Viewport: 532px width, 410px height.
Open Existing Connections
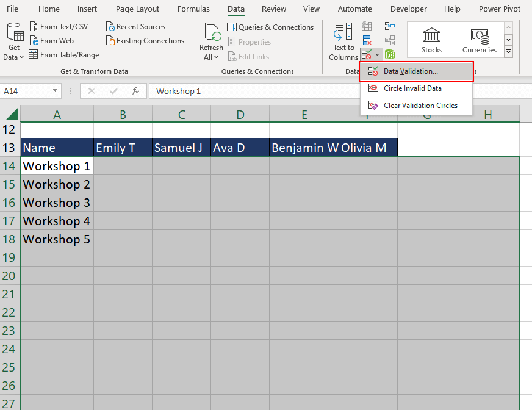click(x=145, y=40)
